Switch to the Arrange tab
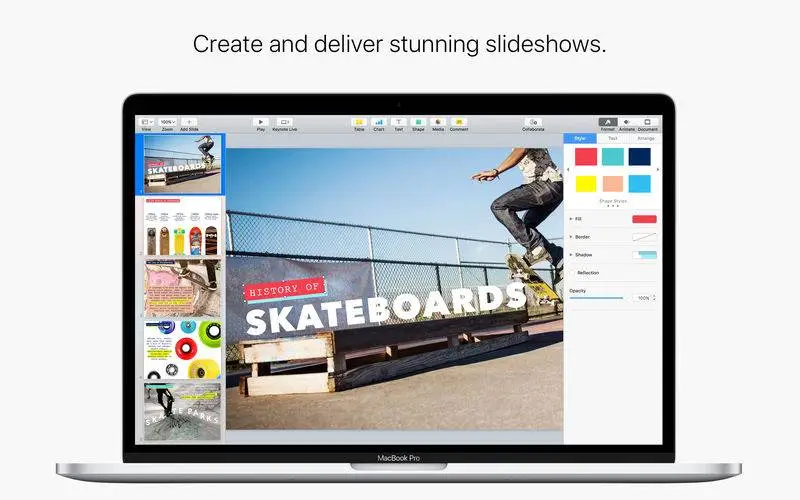Screen dimensions: 800x500 point(645,138)
